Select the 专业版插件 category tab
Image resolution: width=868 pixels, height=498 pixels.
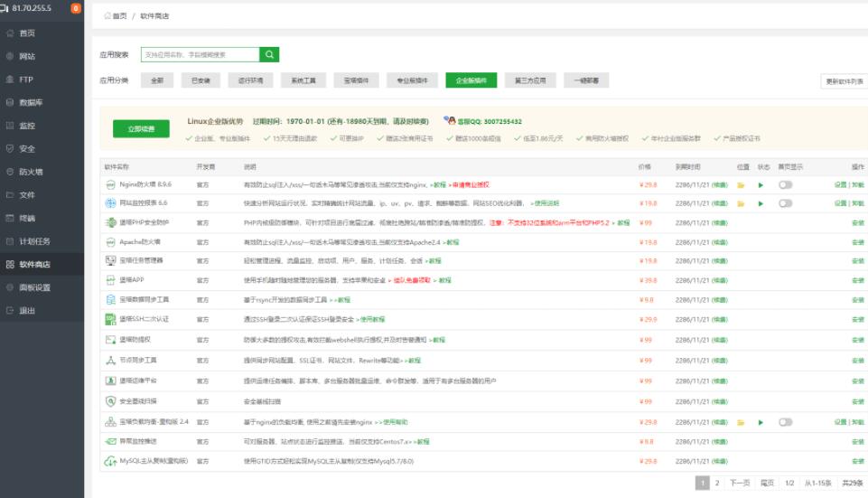tap(413, 80)
